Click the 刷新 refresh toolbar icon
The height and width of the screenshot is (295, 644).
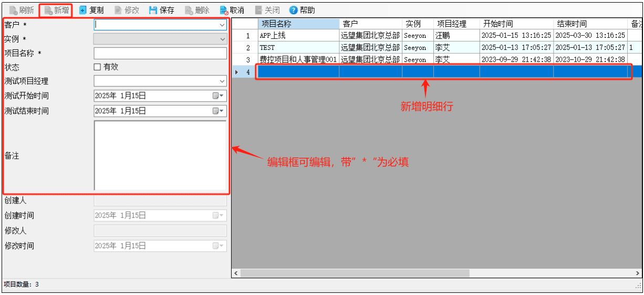coord(14,10)
